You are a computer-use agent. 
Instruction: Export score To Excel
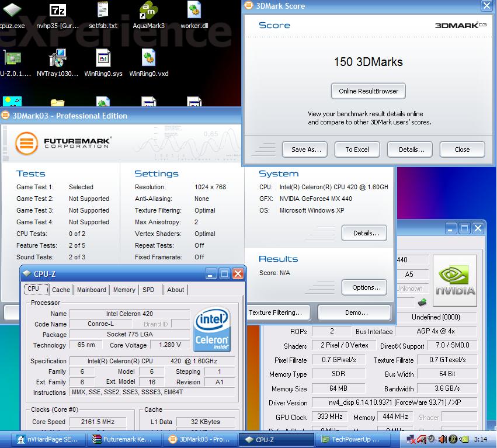[357, 150]
